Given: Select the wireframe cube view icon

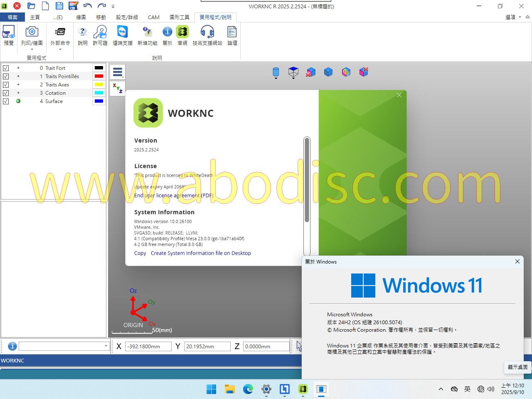Looking at the screenshot, I should [293, 72].
